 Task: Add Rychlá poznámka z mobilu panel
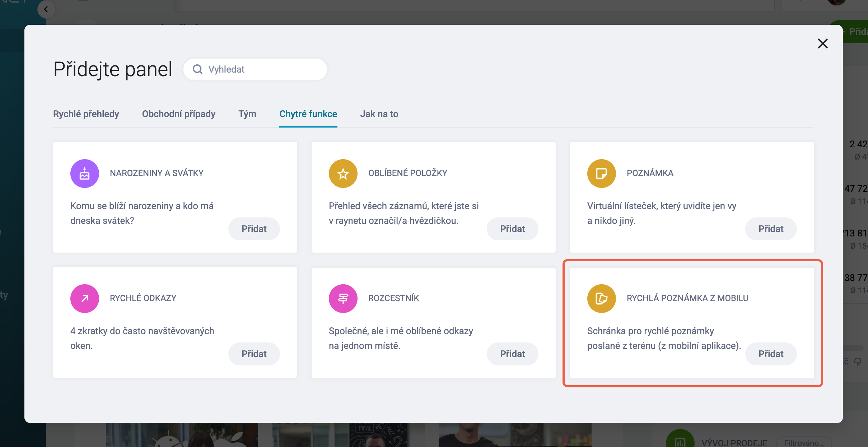(x=771, y=354)
